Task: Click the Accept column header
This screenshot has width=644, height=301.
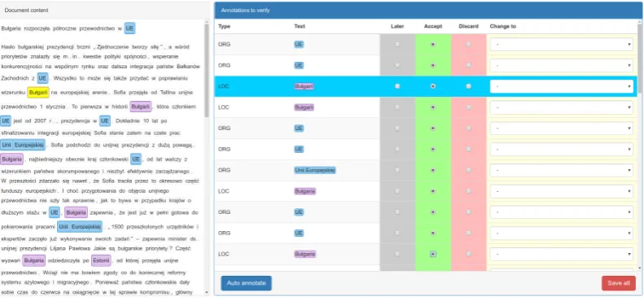Action: pos(433,26)
